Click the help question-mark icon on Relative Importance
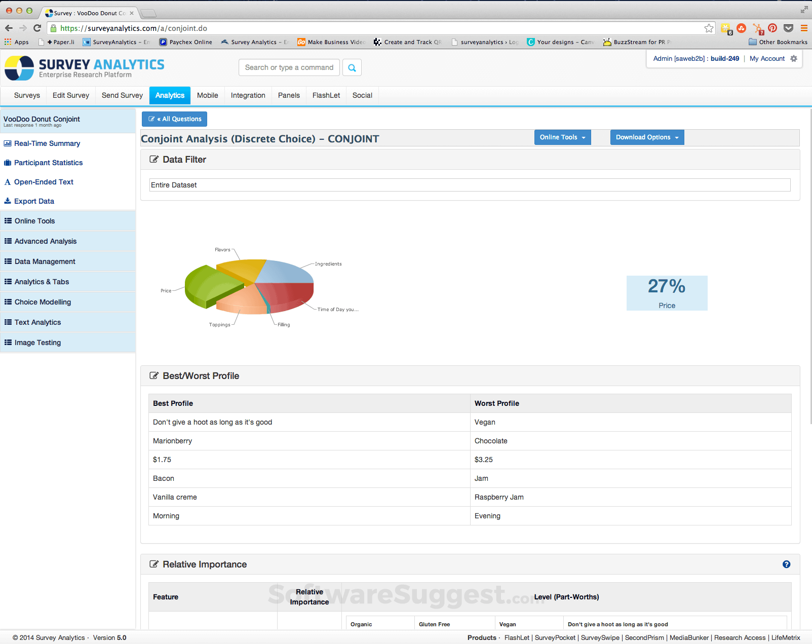Image resolution: width=812 pixels, height=644 pixels. click(786, 564)
